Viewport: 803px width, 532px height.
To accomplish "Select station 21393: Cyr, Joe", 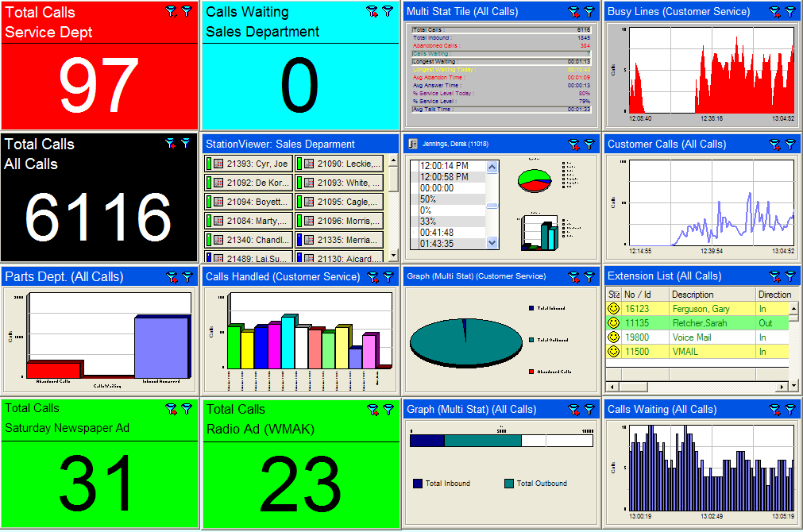I will tap(248, 164).
